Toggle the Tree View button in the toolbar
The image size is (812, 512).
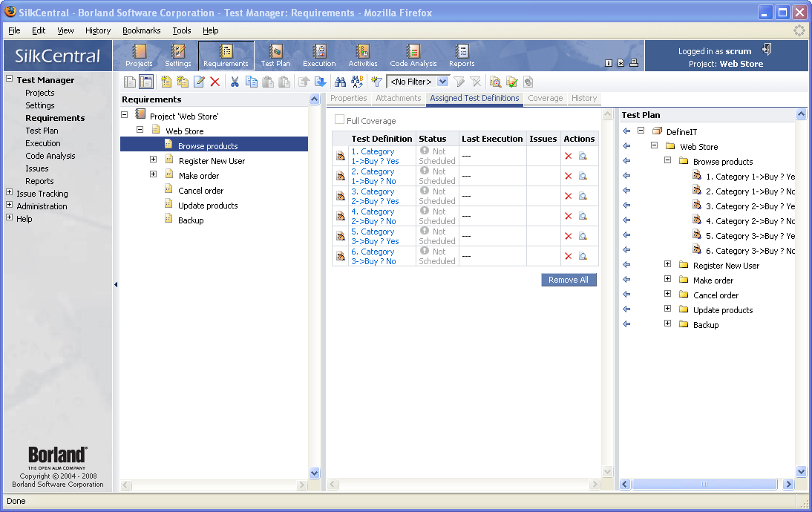click(x=146, y=82)
